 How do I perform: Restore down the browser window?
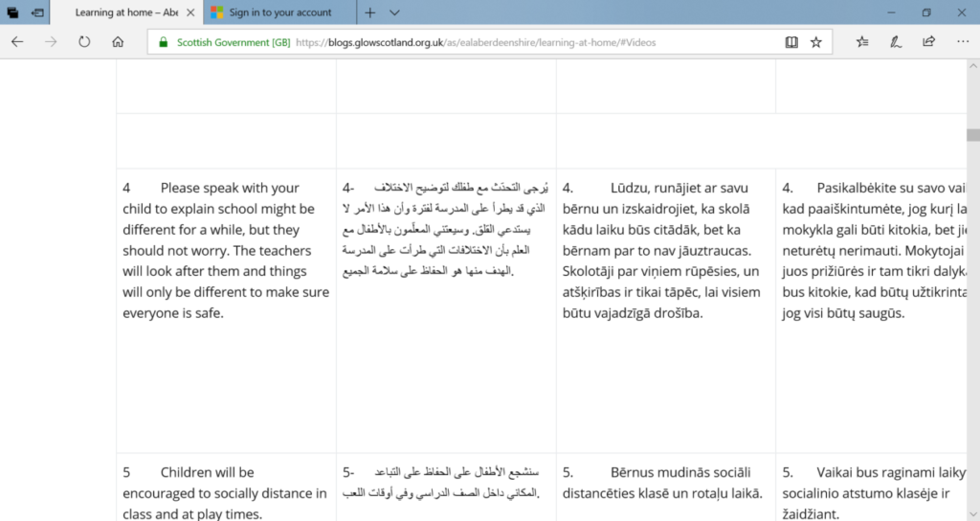[x=926, y=12]
